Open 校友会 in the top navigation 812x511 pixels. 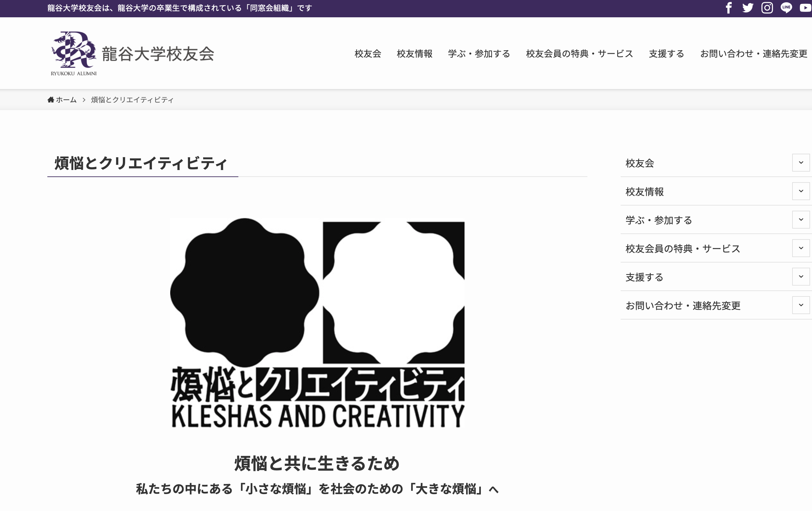pos(368,54)
